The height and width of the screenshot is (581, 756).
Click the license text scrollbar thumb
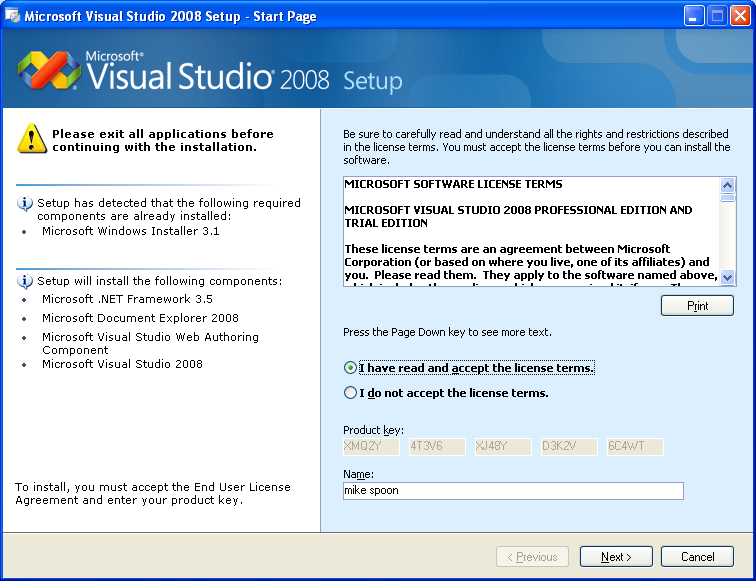coord(727,197)
